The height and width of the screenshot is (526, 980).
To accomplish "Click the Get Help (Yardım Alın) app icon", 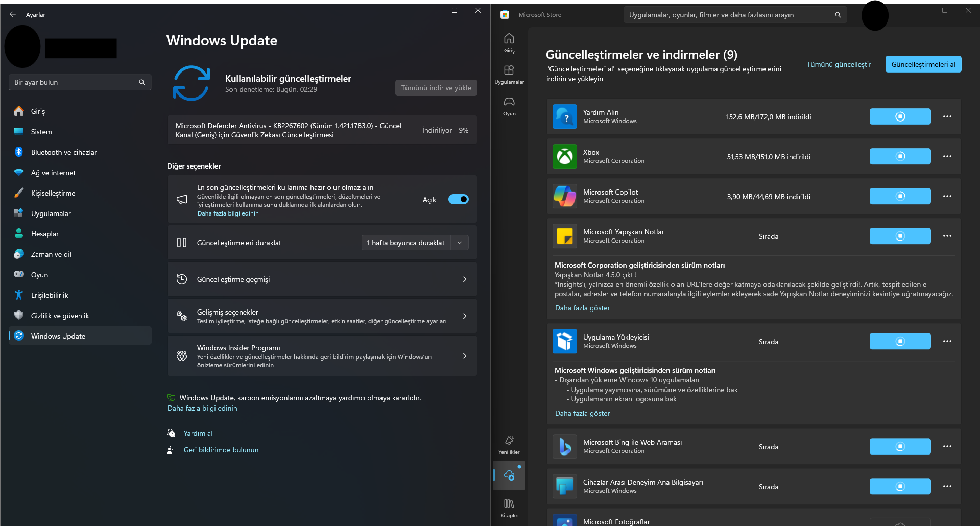I will coord(565,116).
